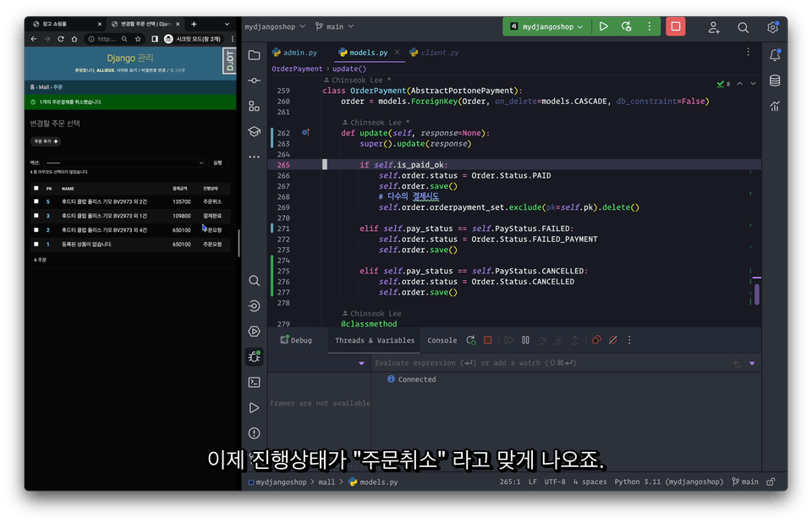The width and height of the screenshot is (812, 523).
Task: Go to next highlighted problem arrow
Action: (753, 84)
